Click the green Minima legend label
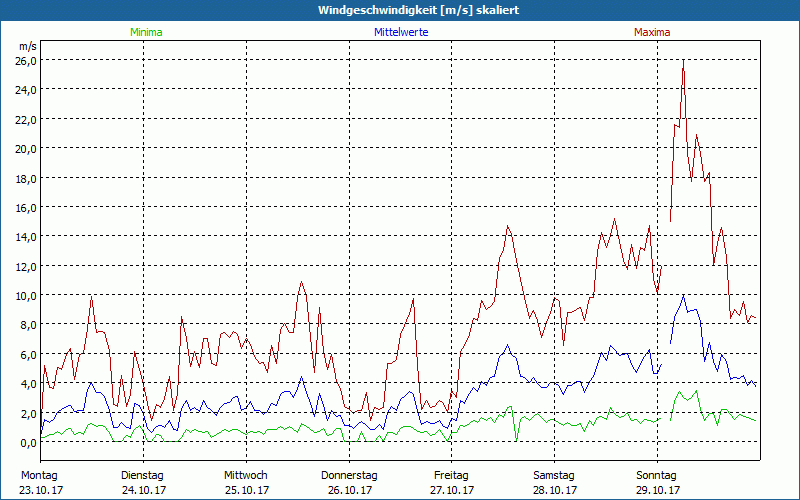Viewport: 800px width, 500px height. 146,32
